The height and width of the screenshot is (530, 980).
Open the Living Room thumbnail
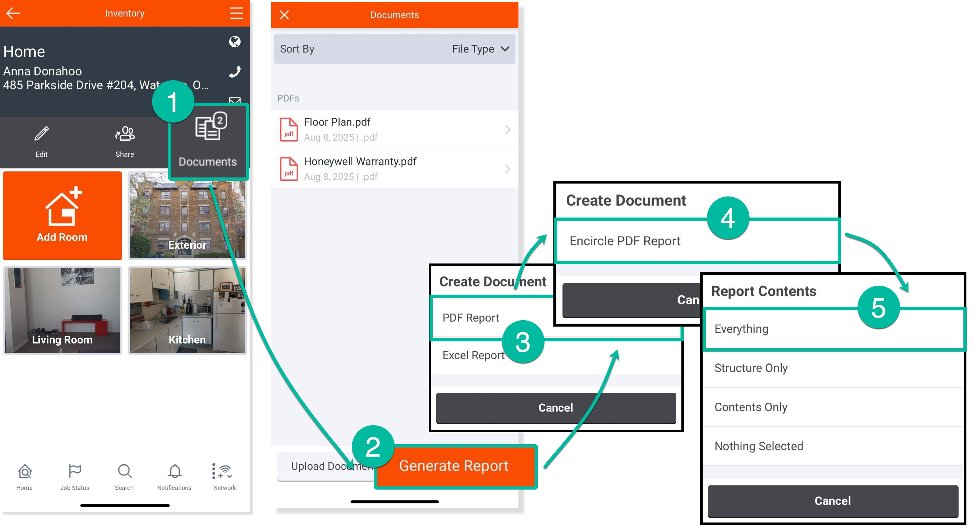click(x=62, y=311)
